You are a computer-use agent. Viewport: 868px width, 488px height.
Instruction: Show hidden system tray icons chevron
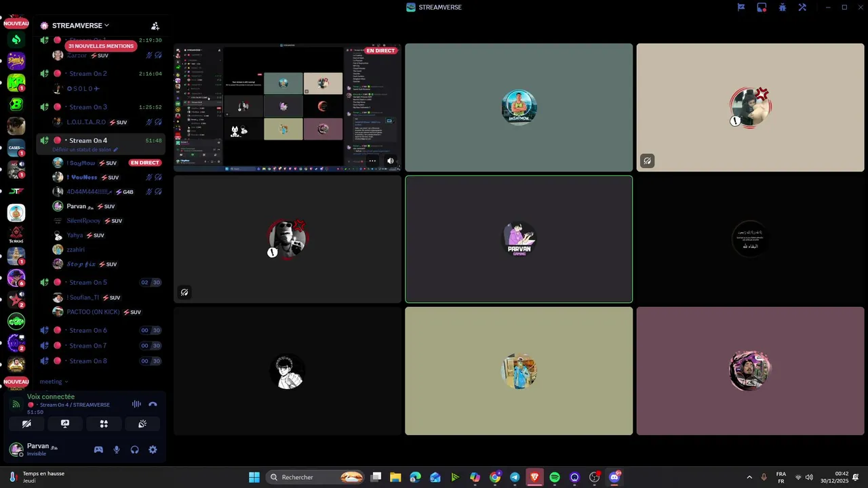749,477
